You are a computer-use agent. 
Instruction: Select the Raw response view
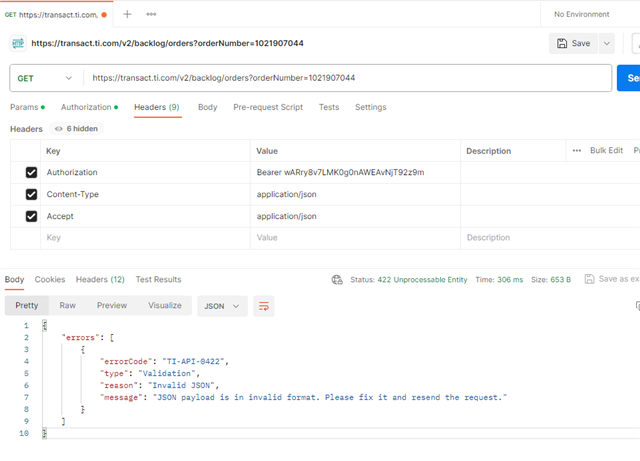[67, 306]
